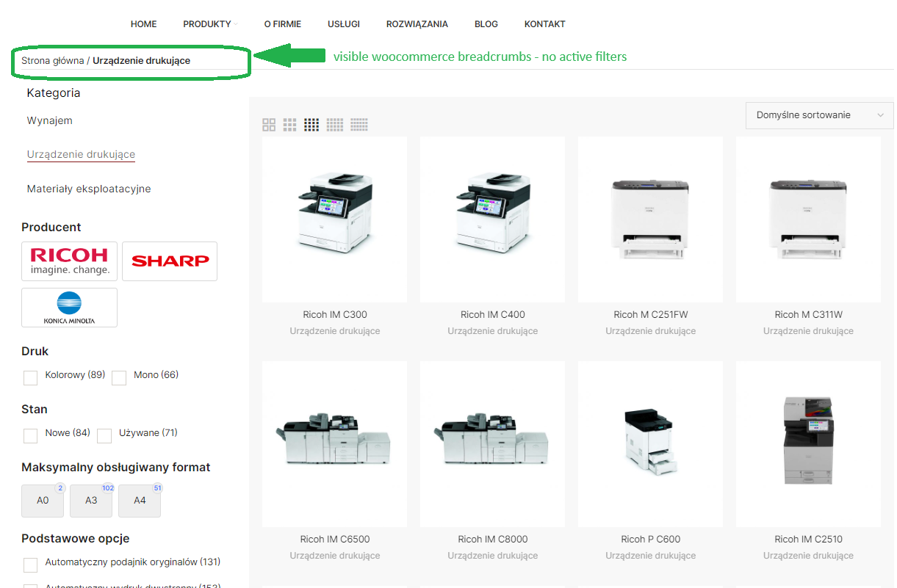Open the Ricoh IM C300 product thumbnail
Viewport: 897px width, 588px height.
[x=334, y=219]
